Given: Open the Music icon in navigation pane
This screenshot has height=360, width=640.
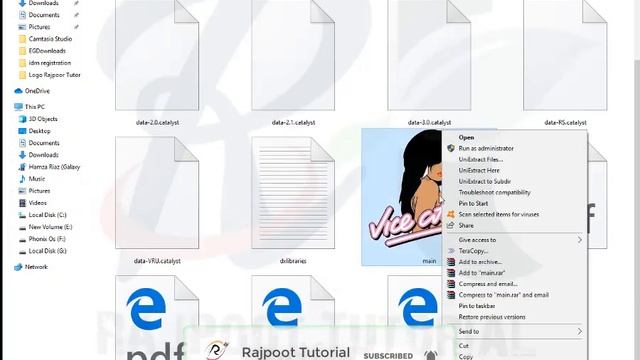Looking at the screenshot, I should click(x=22, y=179).
